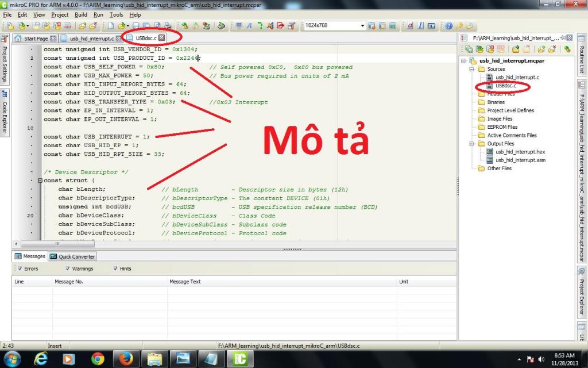Click the Build and Program icon

(206, 25)
